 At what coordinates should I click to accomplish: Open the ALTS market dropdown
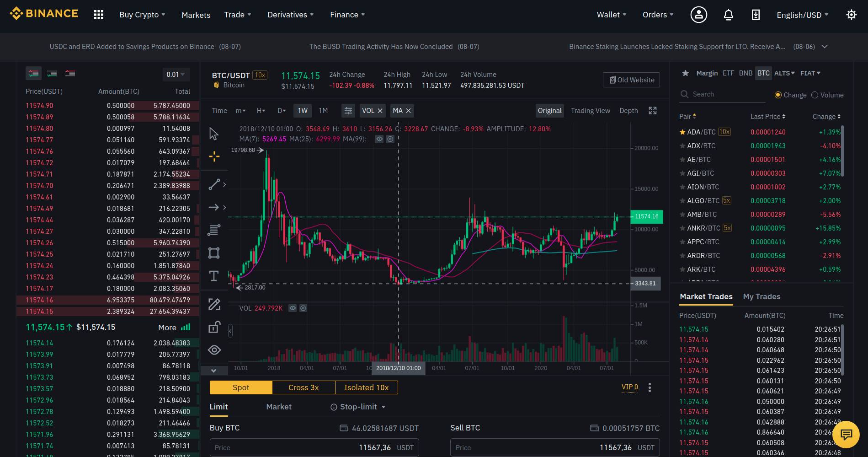pyautogui.click(x=784, y=73)
